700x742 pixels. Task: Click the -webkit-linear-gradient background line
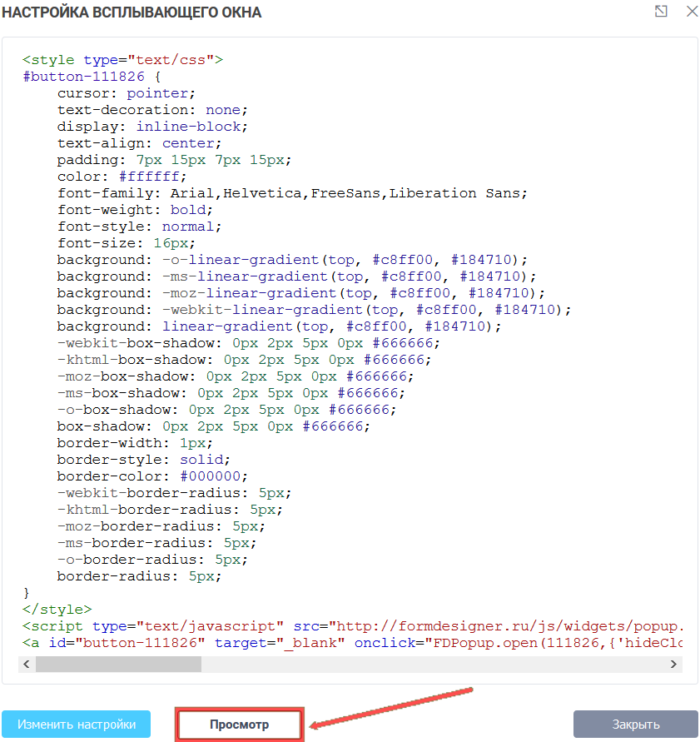(314, 310)
